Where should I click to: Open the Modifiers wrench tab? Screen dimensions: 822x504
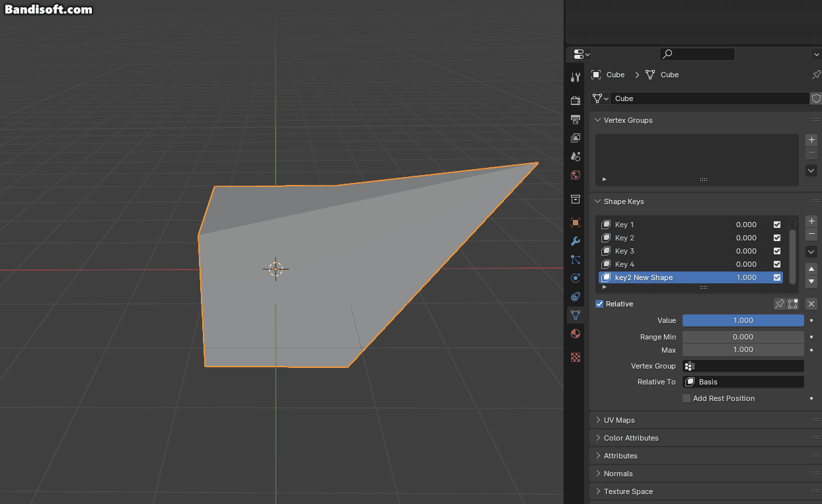pos(576,241)
